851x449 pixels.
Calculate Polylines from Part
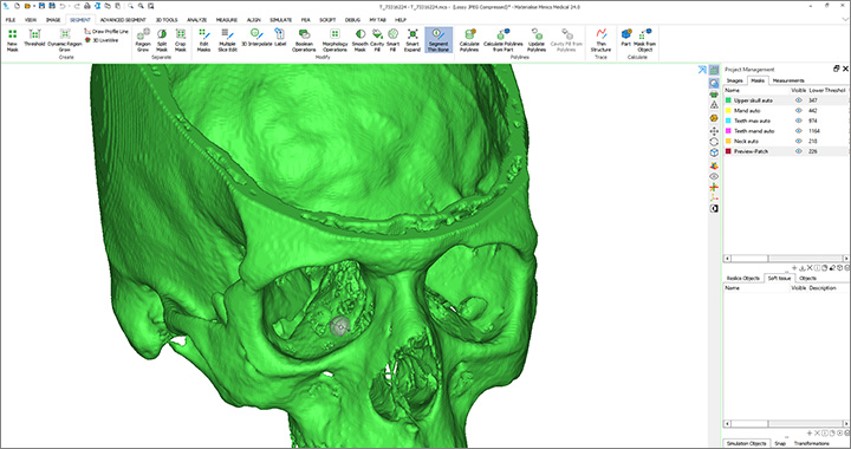tap(503, 40)
